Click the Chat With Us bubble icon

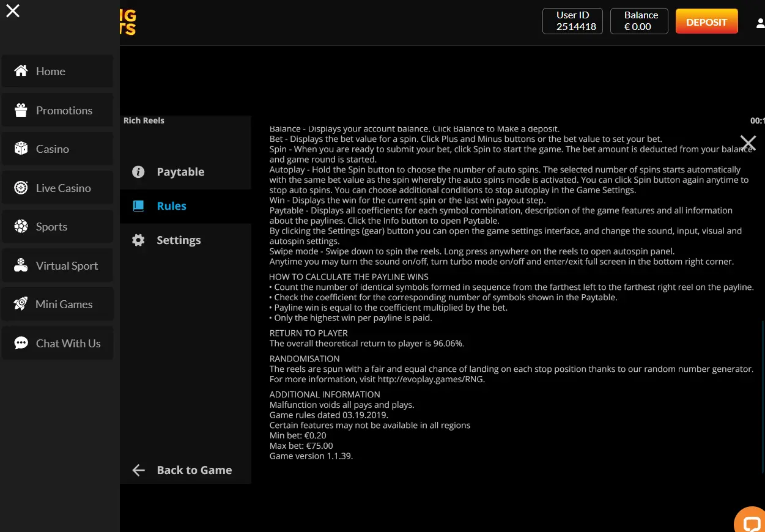point(21,343)
